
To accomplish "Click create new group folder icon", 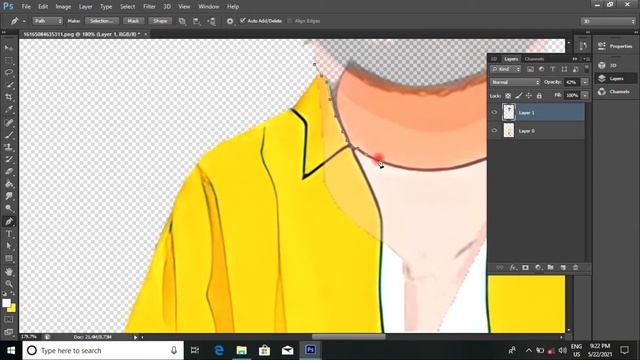I will pyautogui.click(x=550, y=267).
